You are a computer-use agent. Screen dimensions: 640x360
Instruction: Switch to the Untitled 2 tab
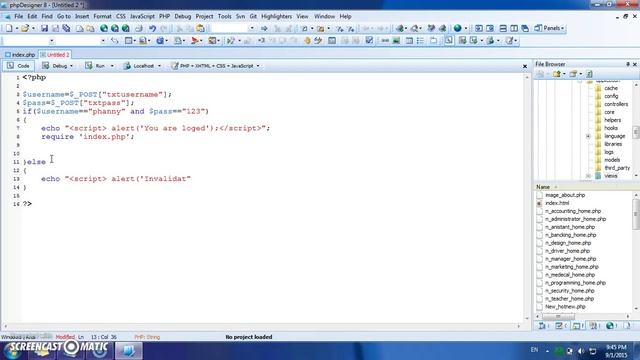(x=55, y=55)
